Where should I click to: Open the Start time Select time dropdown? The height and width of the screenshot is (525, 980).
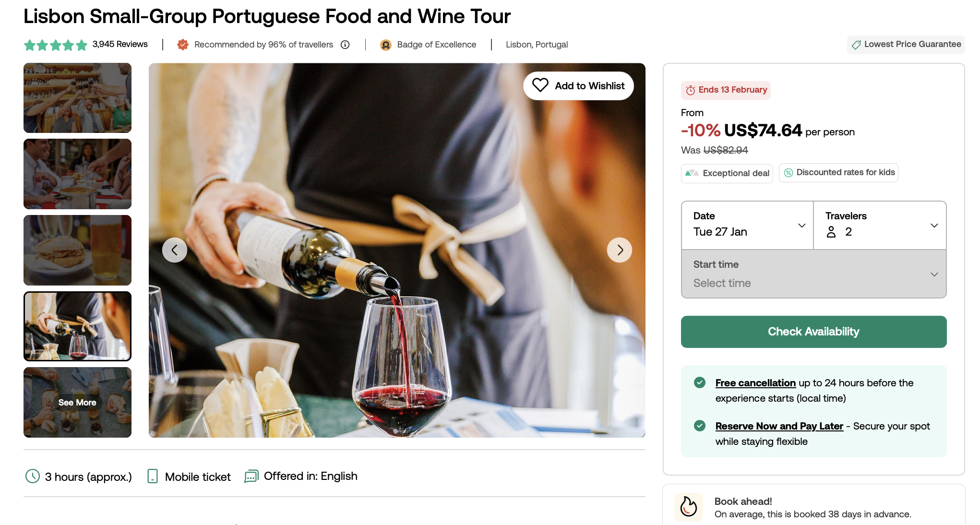point(814,274)
